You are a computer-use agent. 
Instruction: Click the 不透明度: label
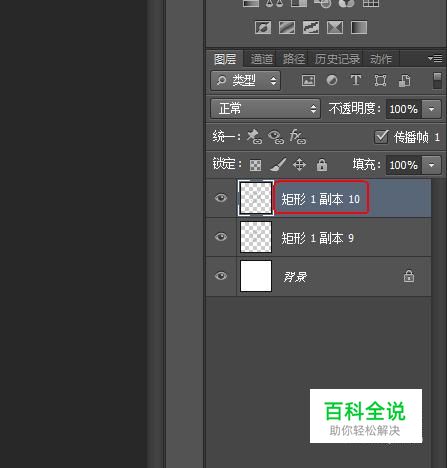[x=354, y=108]
